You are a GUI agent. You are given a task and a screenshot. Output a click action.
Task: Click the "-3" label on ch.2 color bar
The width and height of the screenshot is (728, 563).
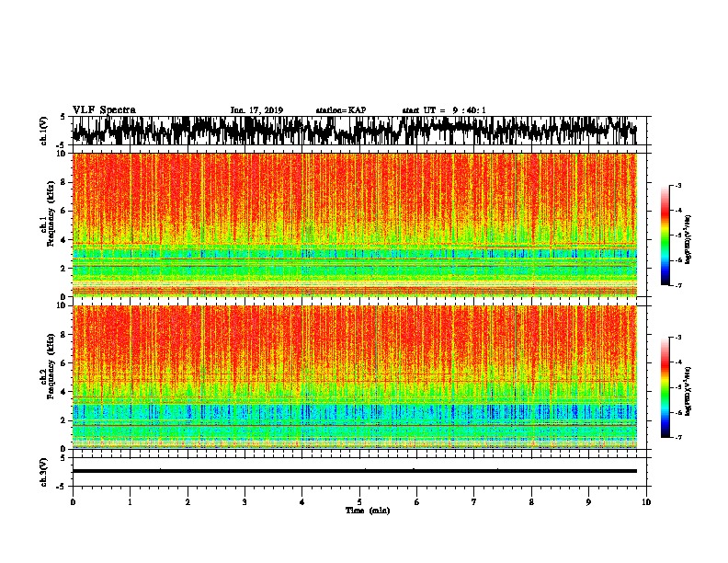[x=677, y=338]
